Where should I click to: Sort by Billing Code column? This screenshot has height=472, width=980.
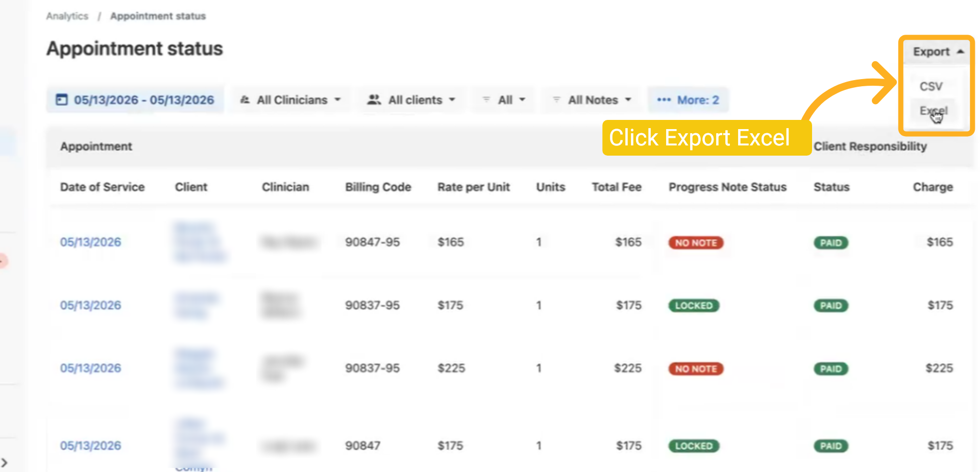[378, 187]
